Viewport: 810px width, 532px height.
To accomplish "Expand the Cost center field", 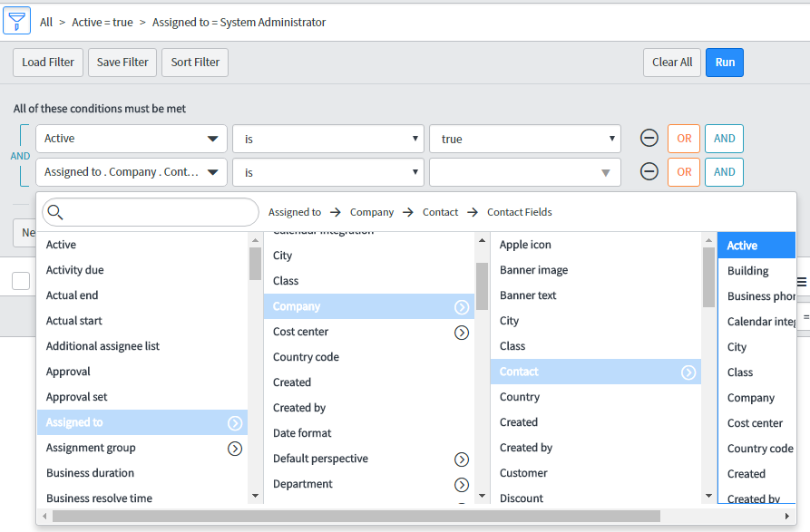I will click(x=462, y=332).
